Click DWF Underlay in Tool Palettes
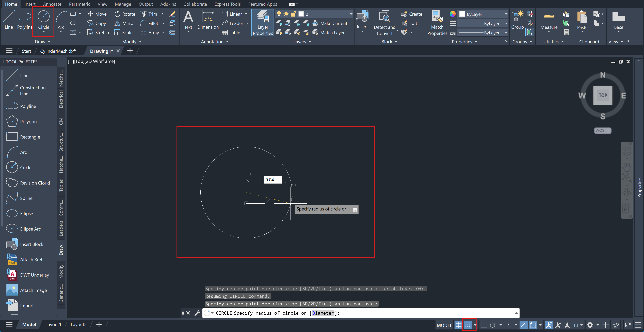 point(28,275)
